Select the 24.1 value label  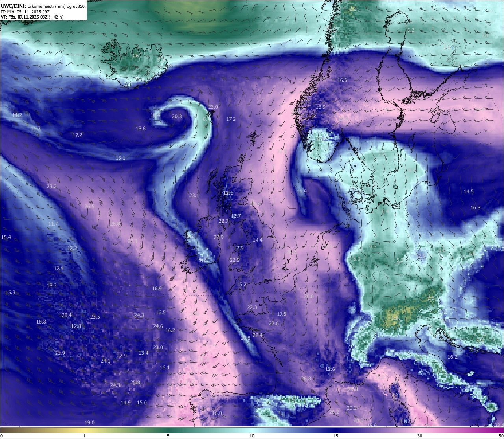coord(106,361)
